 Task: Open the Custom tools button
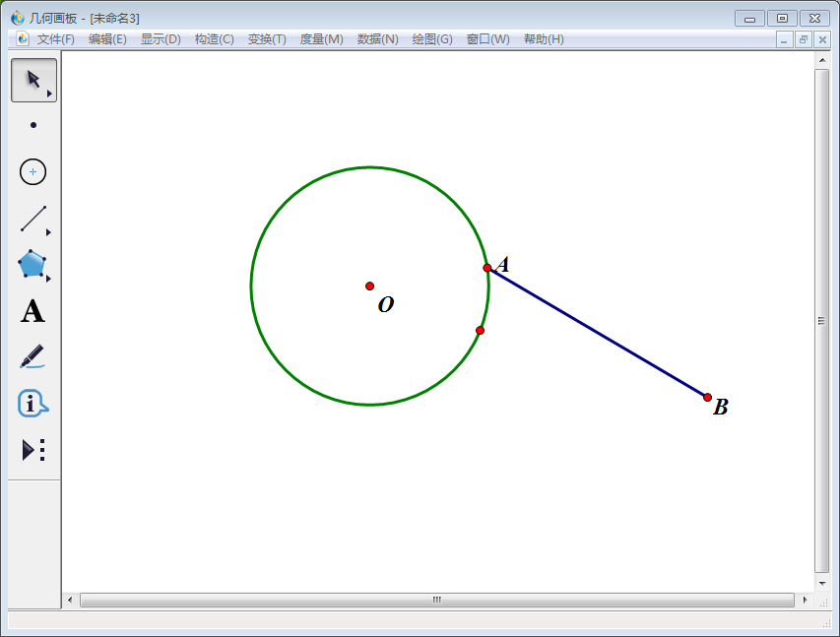33,450
